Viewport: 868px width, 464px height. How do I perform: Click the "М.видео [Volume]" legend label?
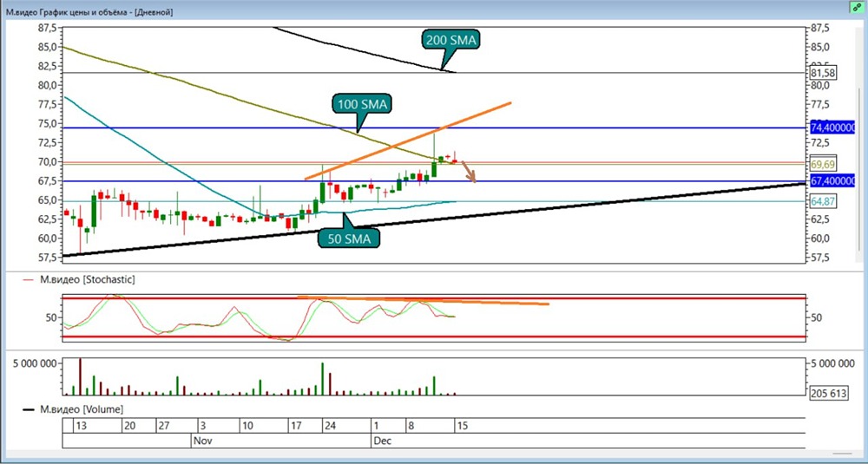coord(82,410)
